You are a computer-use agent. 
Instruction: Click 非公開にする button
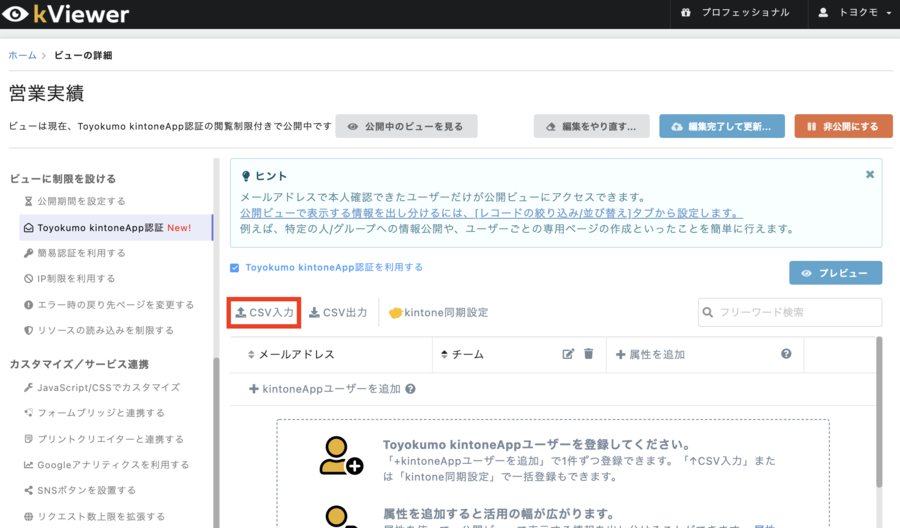tap(844, 126)
